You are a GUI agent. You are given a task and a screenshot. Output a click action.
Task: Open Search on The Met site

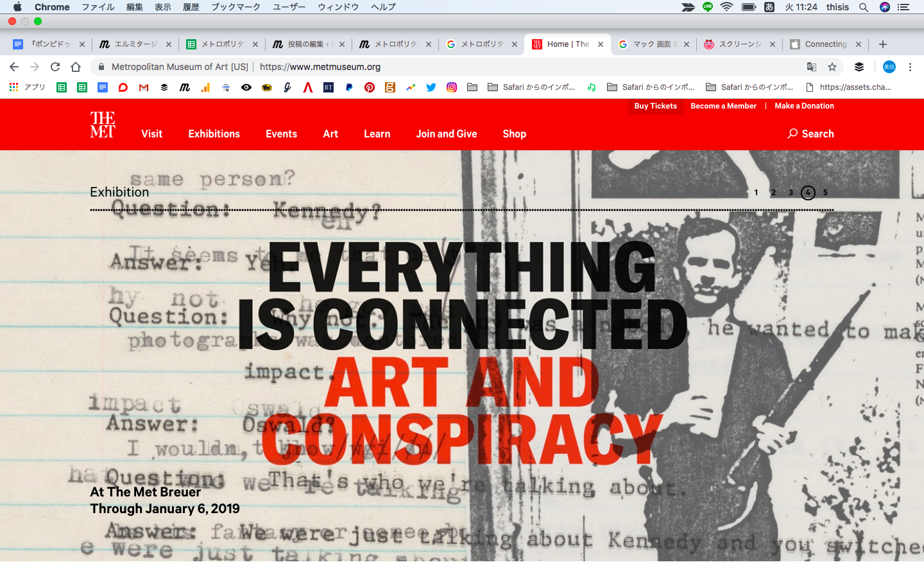[811, 134]
